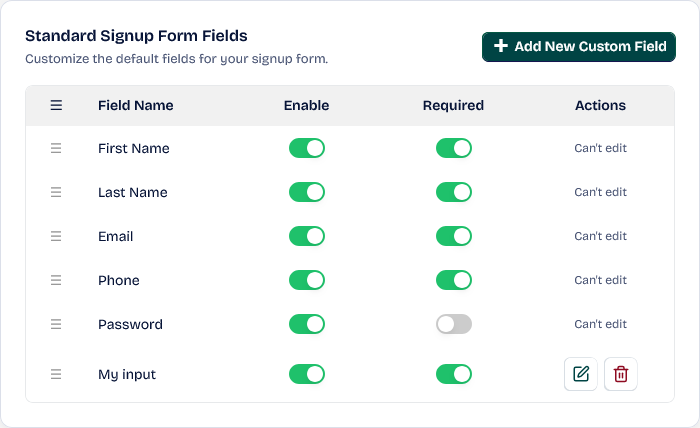The width and height of the screenshot is (700, 428).
Task: Click the edit icon for My input
Action: (581, 374)
